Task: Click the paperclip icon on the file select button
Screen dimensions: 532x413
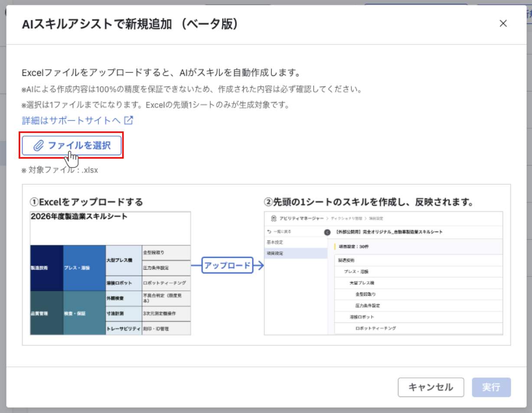Action: click(39, 146)
